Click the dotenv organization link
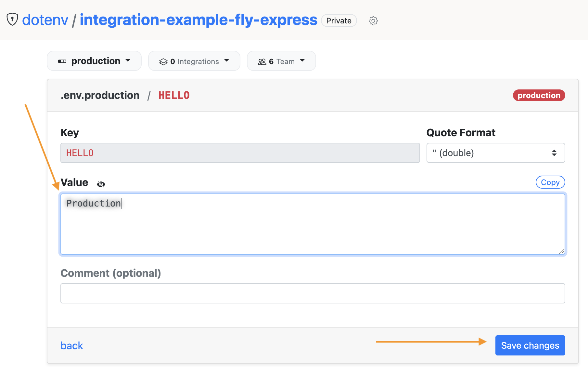The width and height of the screenshot is (588, 374). click(x=45, y=20)
